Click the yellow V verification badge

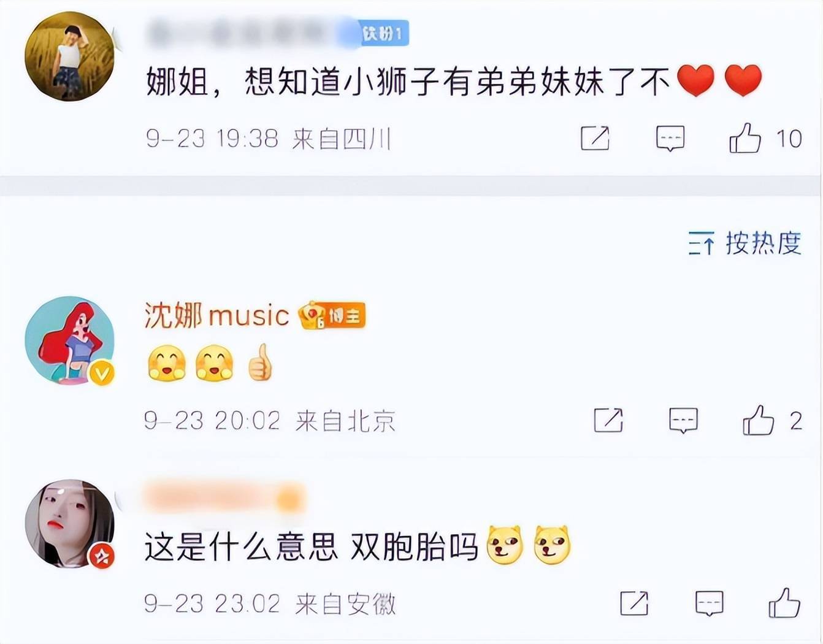tap(102, 372)
